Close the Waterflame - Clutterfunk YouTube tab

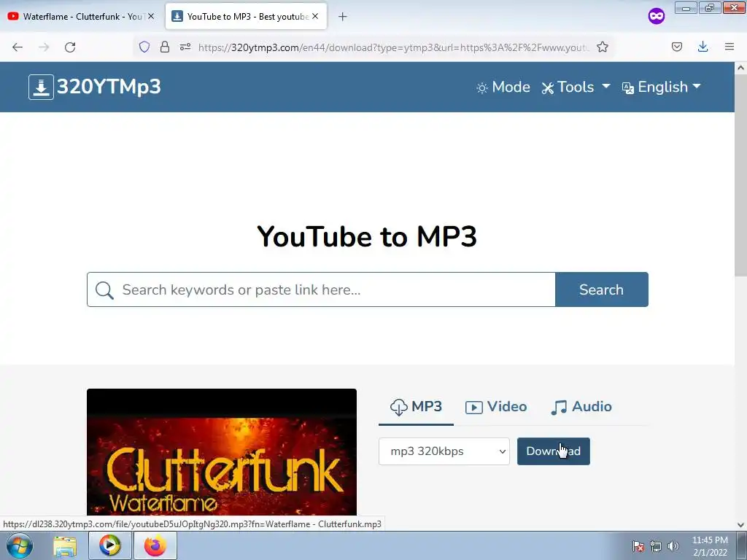click(x=151, y=16)
